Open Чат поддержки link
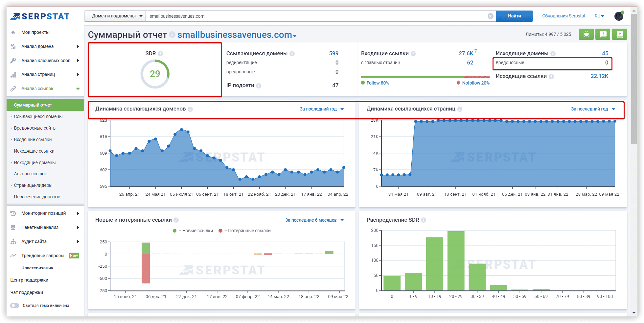The width and height of the screenshot is (644, 323). point(27,293)
